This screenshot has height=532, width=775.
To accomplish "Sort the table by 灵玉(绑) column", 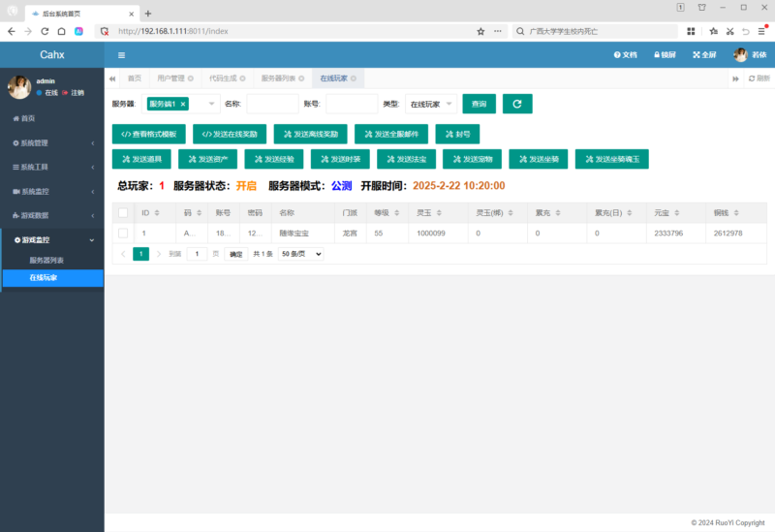I will pos(511,212).
